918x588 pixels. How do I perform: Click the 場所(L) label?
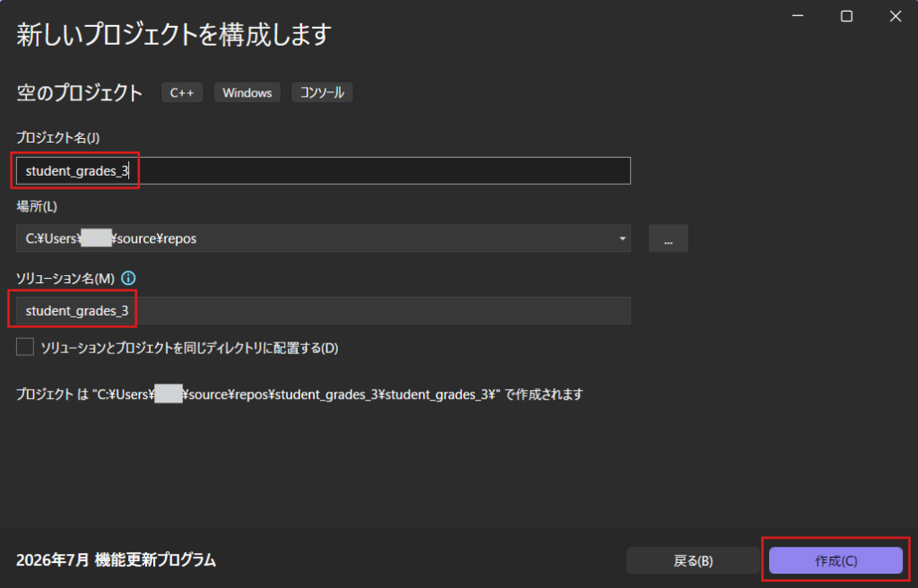point(37,206)
